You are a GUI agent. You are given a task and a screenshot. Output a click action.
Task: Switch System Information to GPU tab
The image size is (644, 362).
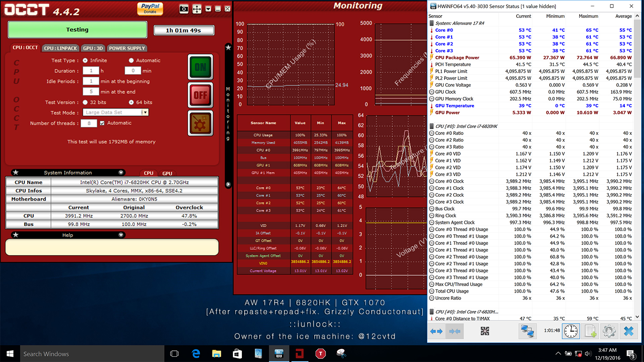coord(167,173)
